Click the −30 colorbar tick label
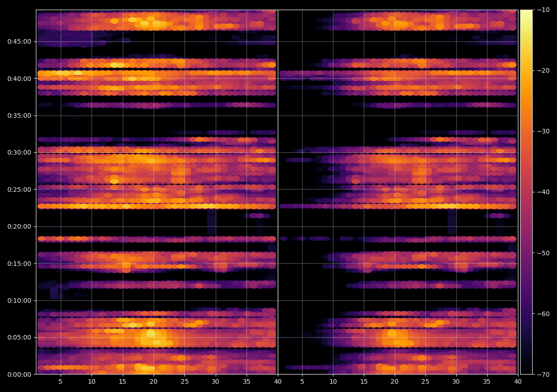This screenshot has width=557, height=392. pos(543,131)
